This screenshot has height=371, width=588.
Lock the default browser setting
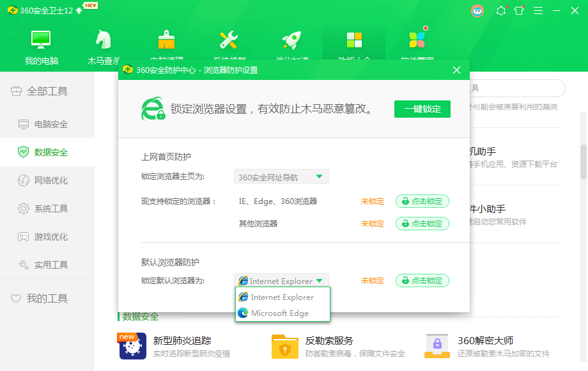coord(421,280)
